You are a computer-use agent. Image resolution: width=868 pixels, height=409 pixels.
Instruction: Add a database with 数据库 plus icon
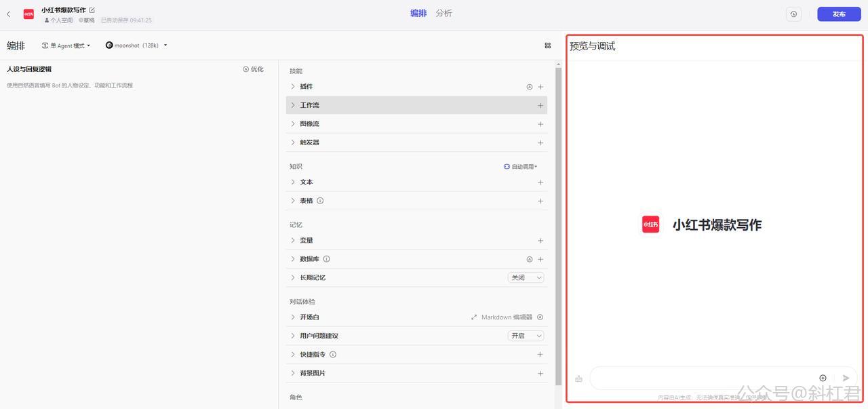(540, 259)
